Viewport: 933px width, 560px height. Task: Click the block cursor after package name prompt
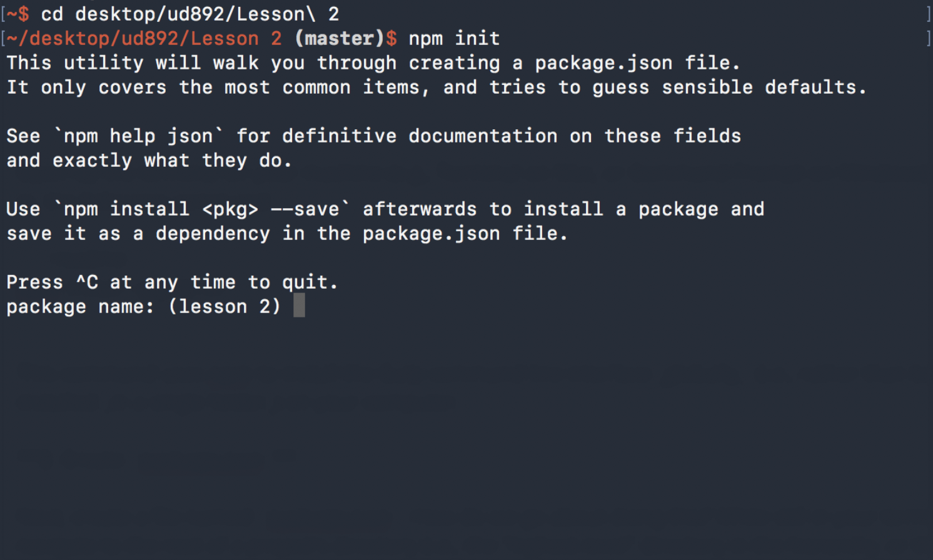coord(299,306)
